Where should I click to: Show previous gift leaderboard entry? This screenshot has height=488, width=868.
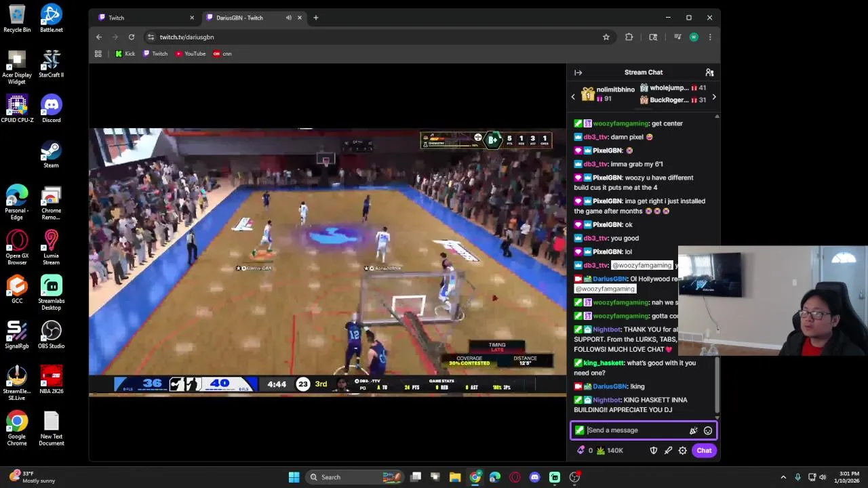pyautogui.click(x=573, y=97)
